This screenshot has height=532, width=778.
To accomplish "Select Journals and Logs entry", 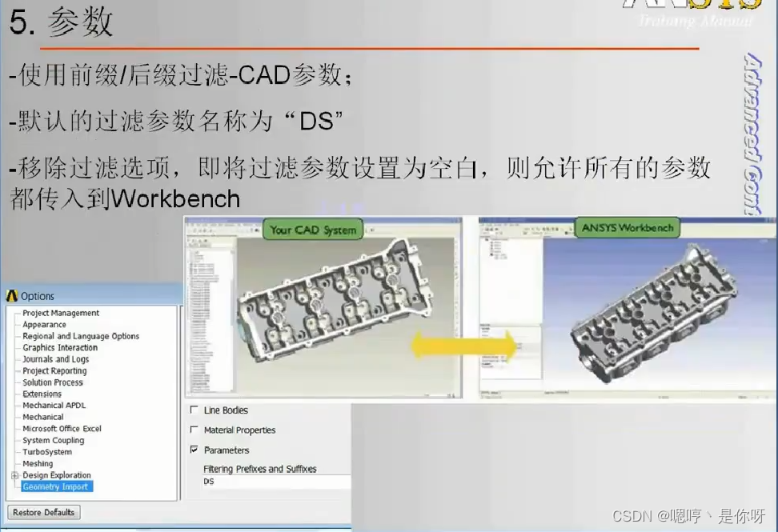I will coord(55,359).
